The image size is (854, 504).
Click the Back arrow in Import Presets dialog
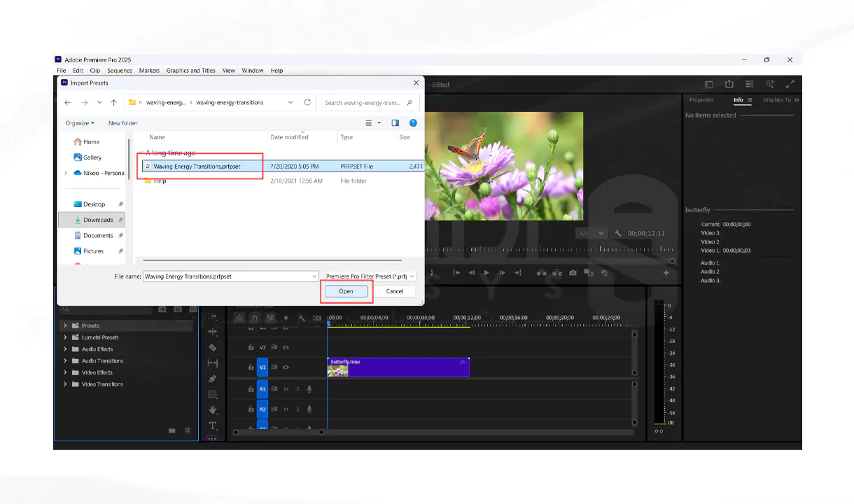click(x=68, y=102)
